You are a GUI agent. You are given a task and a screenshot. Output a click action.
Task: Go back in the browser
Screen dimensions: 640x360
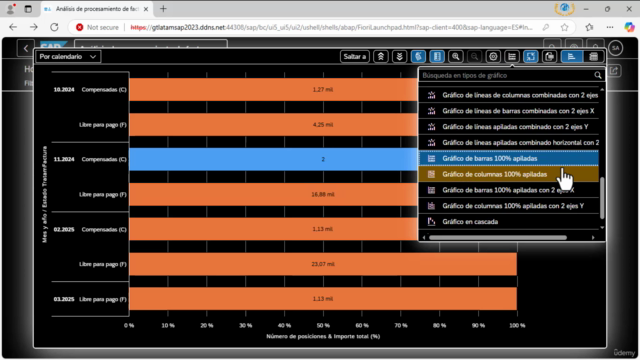tap(13, 27)
